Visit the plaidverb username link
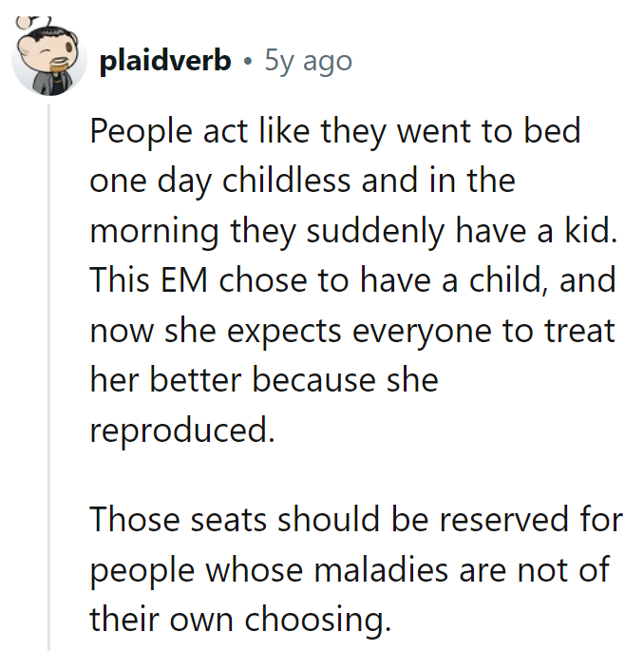Screen dimensions: 644x651 coord(165,61)
